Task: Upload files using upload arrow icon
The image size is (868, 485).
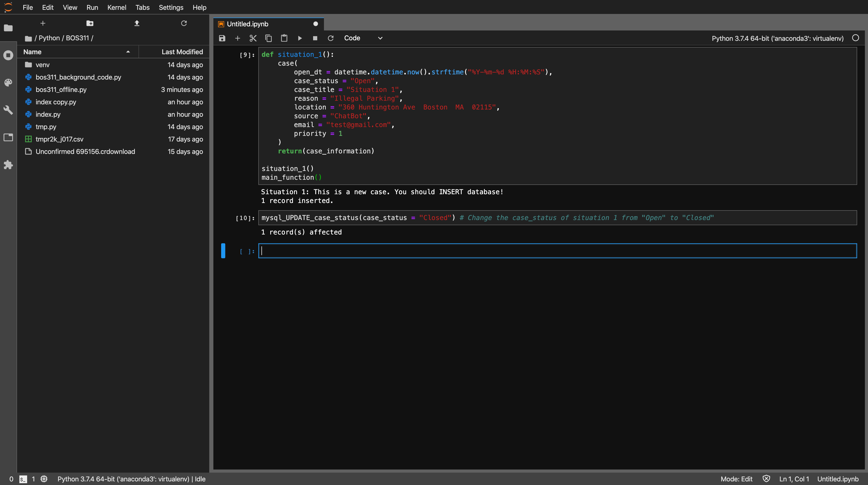Action: 137,23
